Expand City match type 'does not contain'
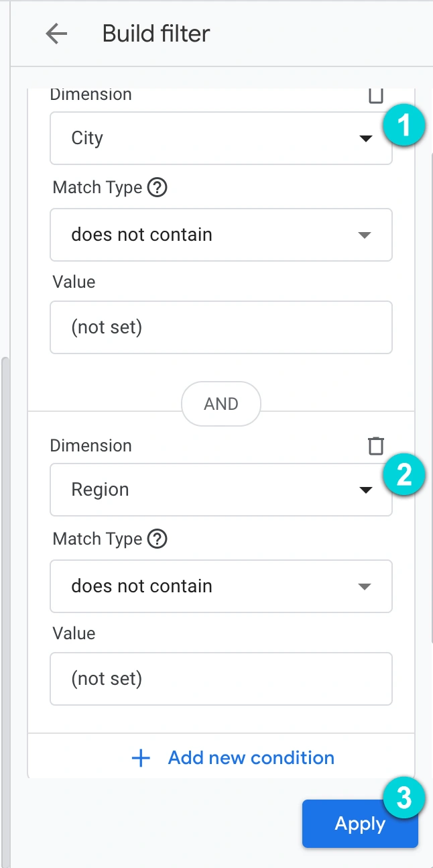 [221, 235]
